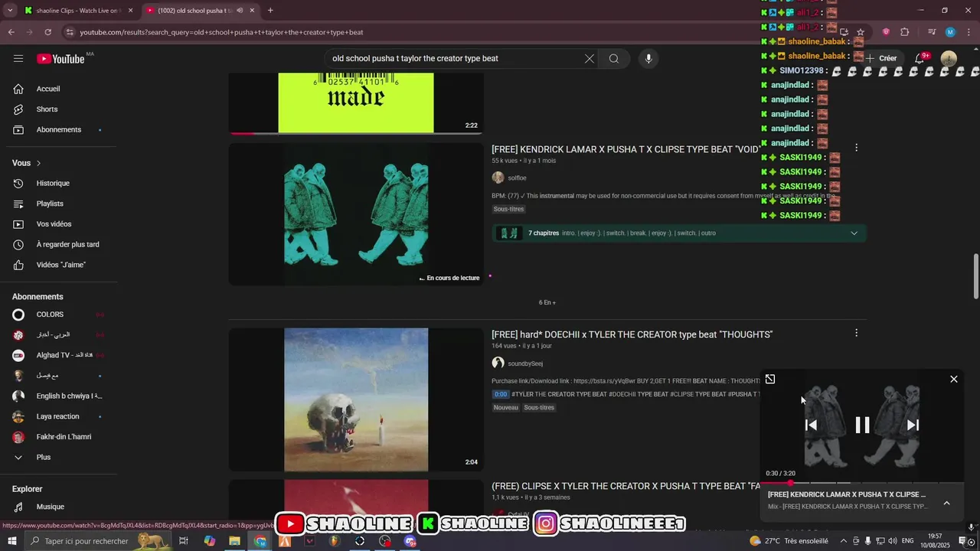
Task: Click the page vertical scrollbar
Action: tap(975, 275)
